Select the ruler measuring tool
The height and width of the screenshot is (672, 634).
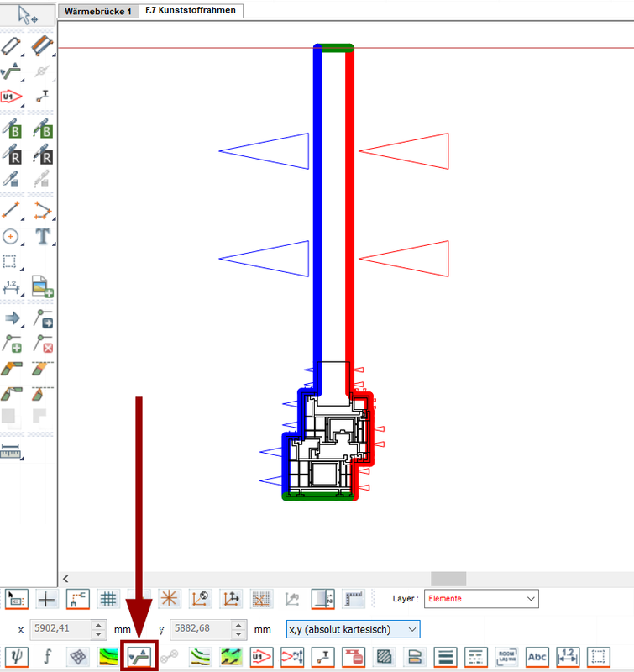[11, 451]
